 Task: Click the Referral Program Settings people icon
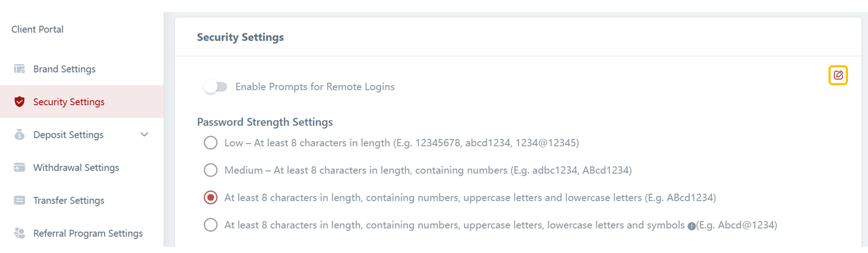[x=19, y=233]
